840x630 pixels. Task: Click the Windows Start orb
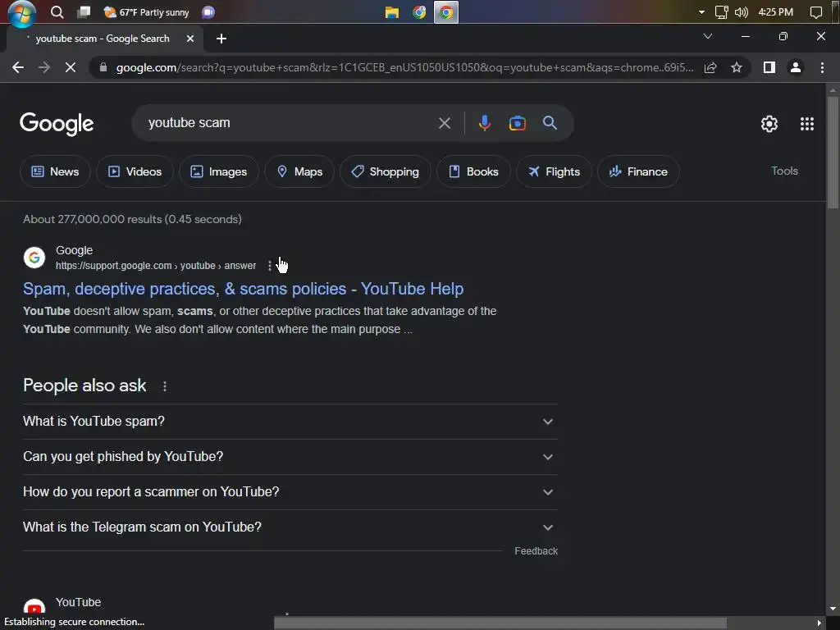[21, 12]
